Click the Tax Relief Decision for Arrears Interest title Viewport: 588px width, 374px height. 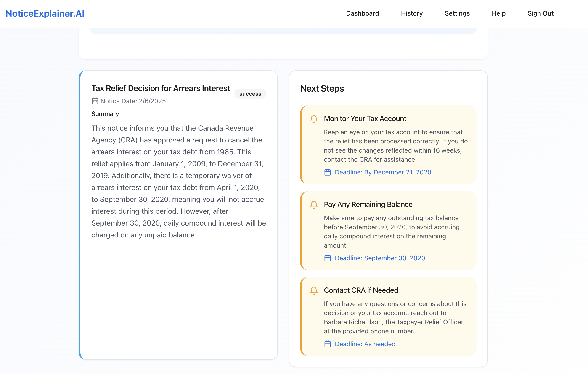click(x=161, y=88)
